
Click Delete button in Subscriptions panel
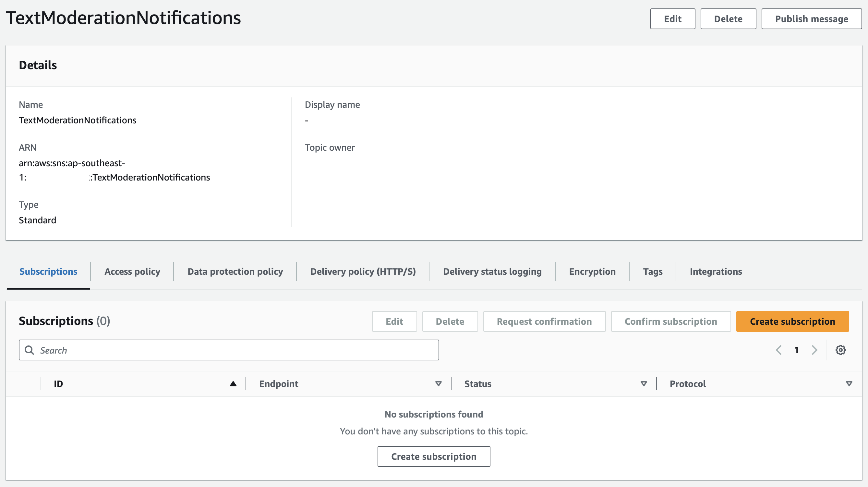tap(450, 321)
